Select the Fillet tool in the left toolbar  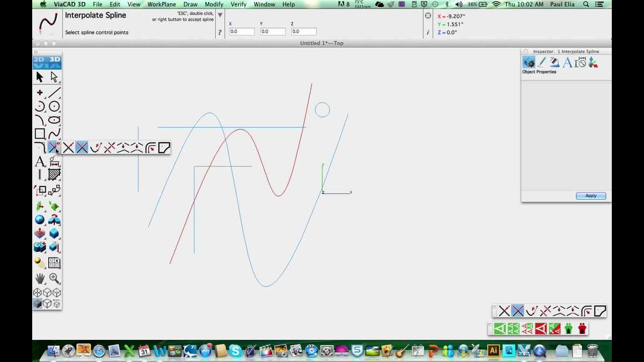[40, 147]
